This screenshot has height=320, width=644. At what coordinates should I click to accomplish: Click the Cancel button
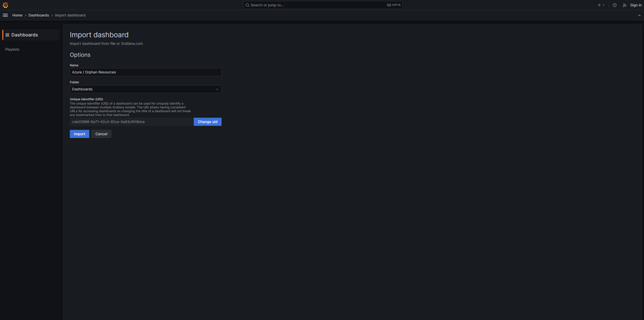[101, 134]
